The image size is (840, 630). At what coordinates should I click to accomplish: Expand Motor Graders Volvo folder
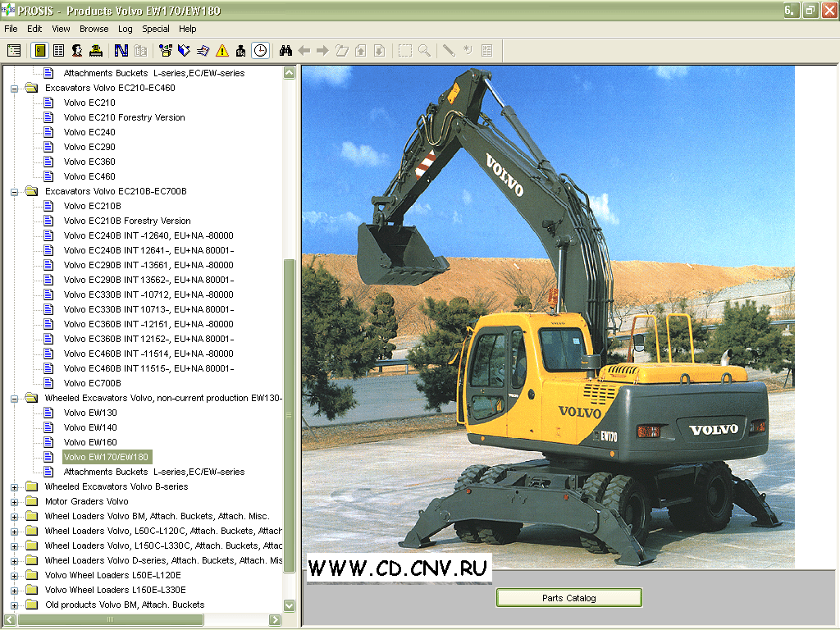pos(15,502)
